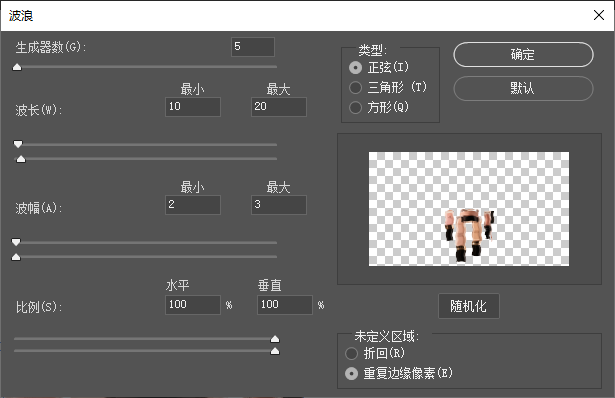The height and width of the screenshot is (398, 615).
Task: Click the 波幅 maximum value field
Action: point(279,205)
